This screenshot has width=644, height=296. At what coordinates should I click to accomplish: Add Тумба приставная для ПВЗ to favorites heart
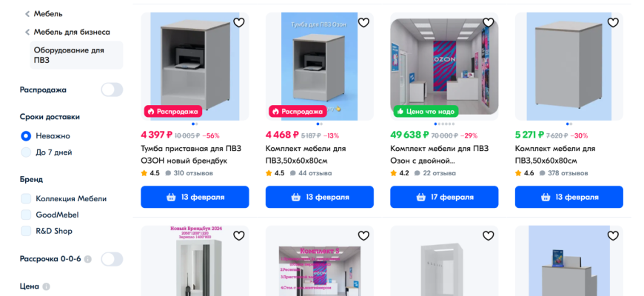[238, 23]
